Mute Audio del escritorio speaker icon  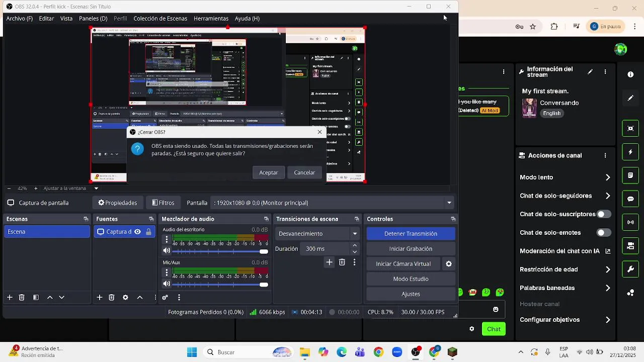pyautogui.click(x=167, y=251)
